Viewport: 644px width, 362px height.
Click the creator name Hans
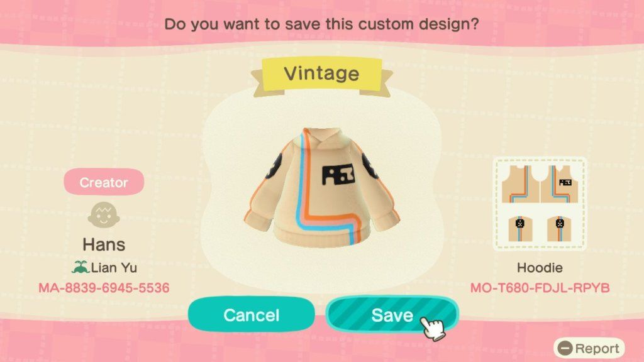[104, 244]
